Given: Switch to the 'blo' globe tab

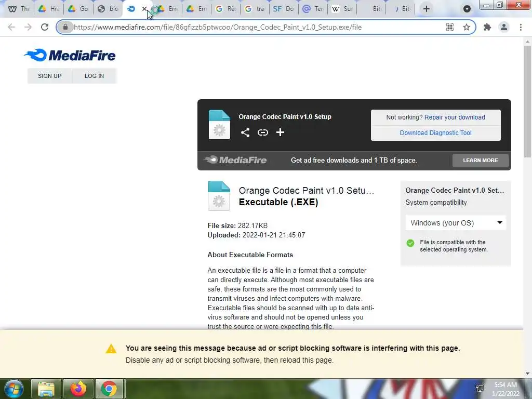Looking at the screenshot, I should [x=108, y=9].
